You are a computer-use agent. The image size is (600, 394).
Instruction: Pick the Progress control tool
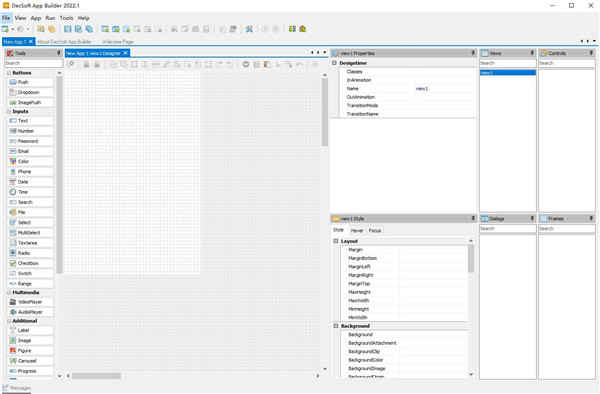click(31, 371)
